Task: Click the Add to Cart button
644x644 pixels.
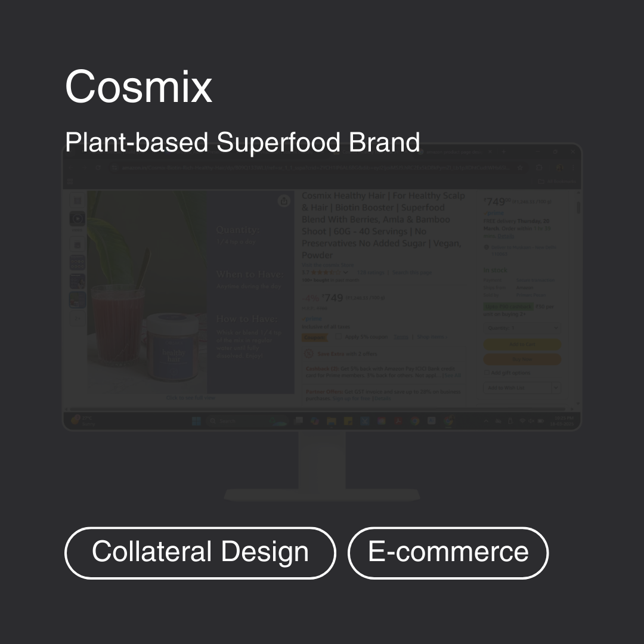Action: tap(522, 344)
